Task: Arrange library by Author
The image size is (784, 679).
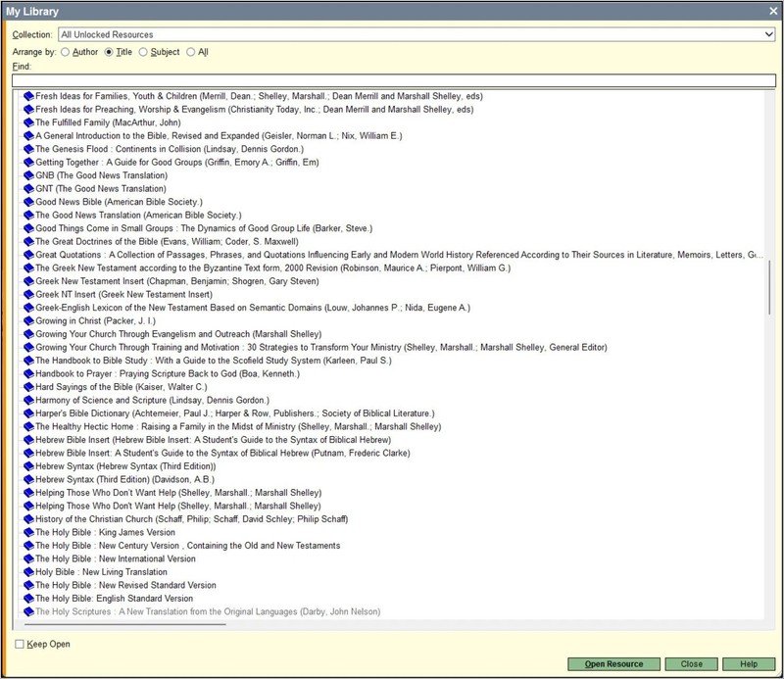Action: tap(65, 52)
